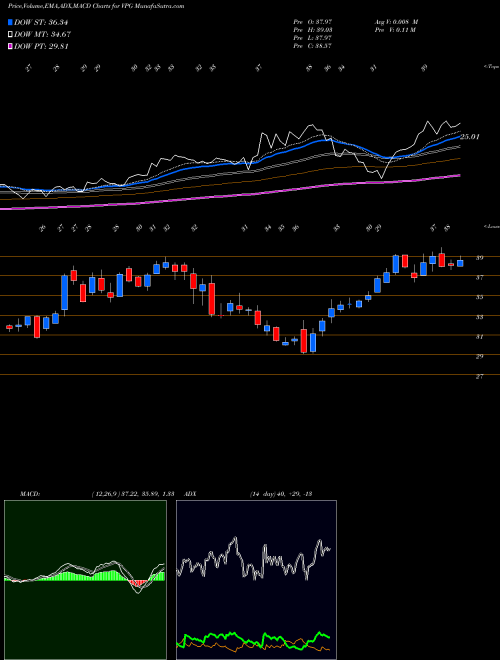Click the MACD panel title
Screen dimensions: 500x660
[30, 494]
